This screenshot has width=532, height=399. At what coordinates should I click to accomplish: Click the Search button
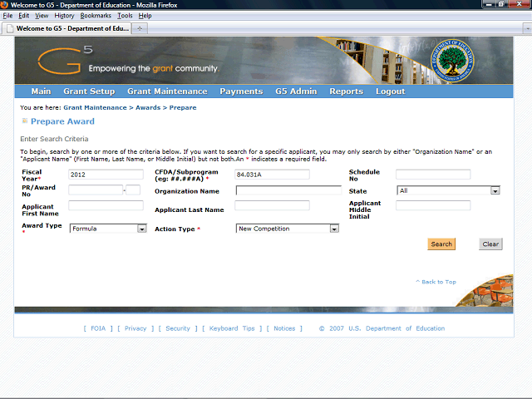[x=441, y=244]
